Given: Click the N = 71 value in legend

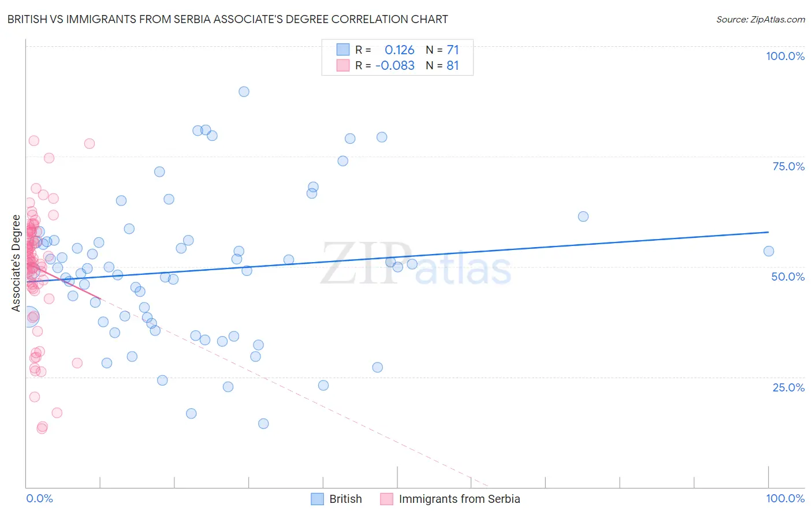Looking at the screenshot, I should 442,50.
